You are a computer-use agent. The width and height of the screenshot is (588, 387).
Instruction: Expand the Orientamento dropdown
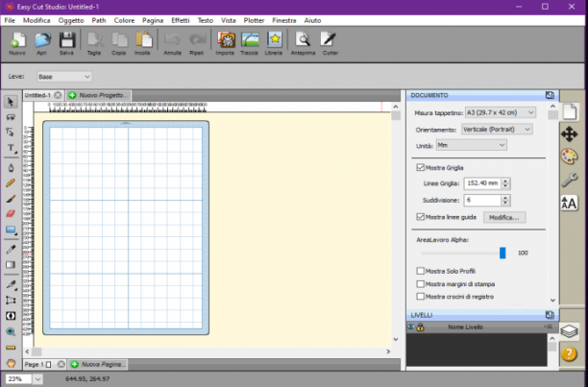tap(497, 130)
